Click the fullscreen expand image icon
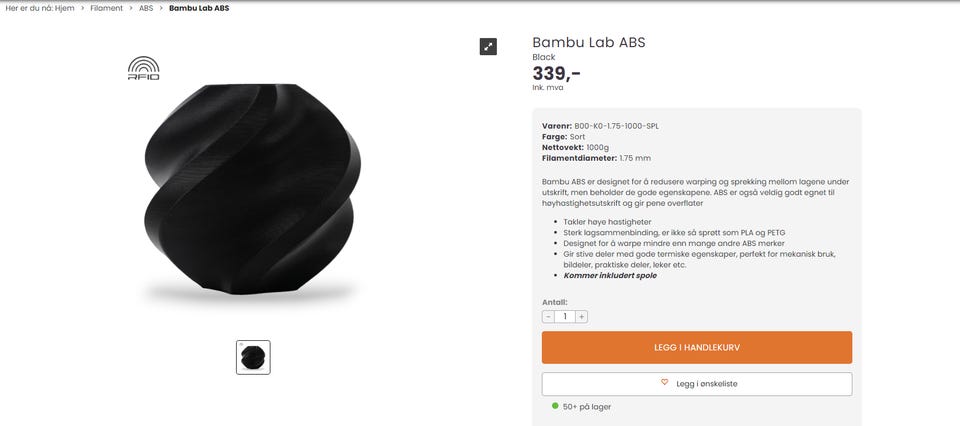Screen dimensions: 960x426 click(x=488, y=46)
